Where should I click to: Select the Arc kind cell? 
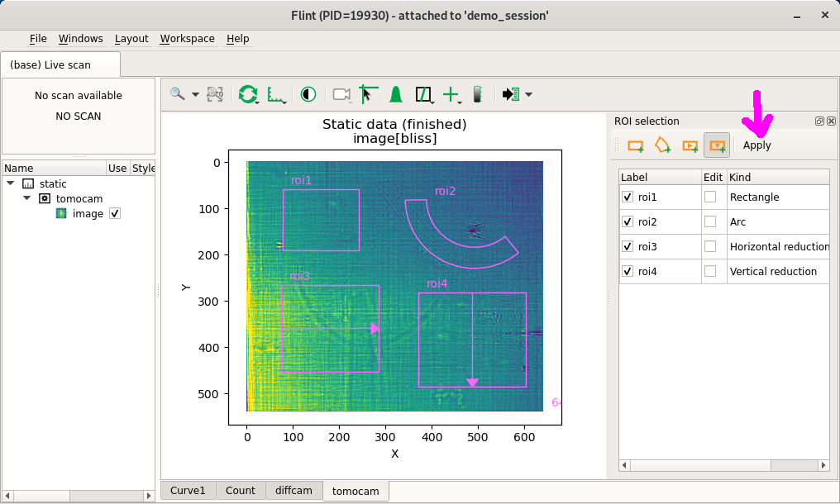[778, 221]
